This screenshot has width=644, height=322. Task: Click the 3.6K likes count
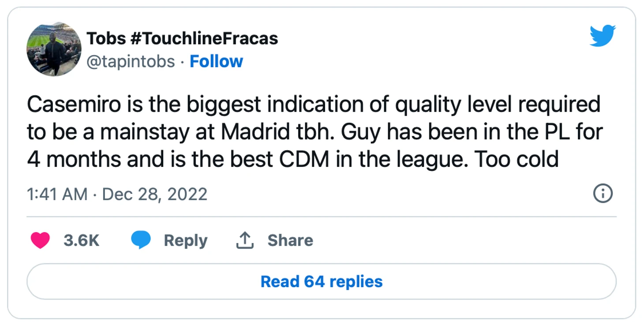(81, 240)
